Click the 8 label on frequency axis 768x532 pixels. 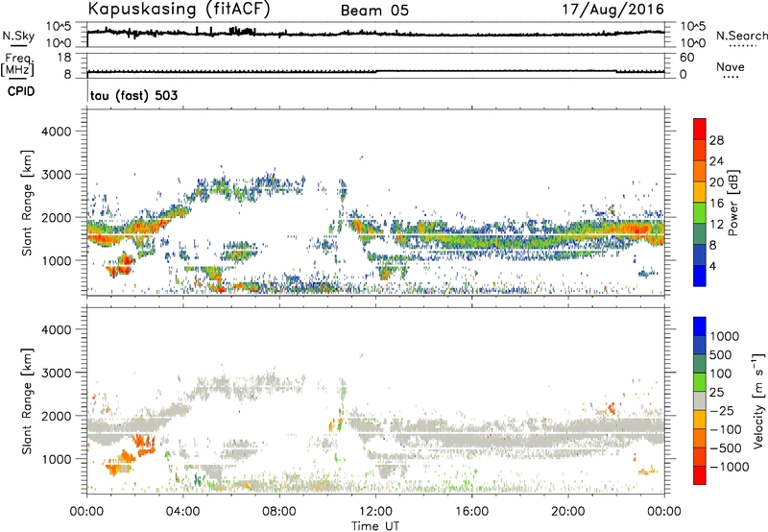[x=67, y=75]
